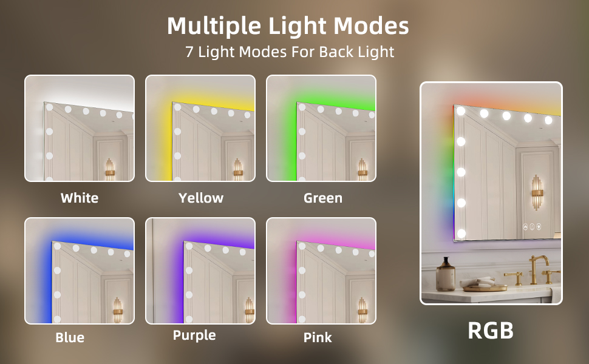589x364 pixels.
Task: Click the "Multiple Light Modes" heading
Action: [288, 26]
